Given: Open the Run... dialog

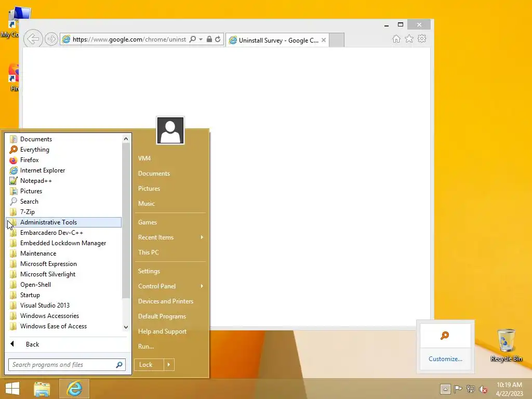Looking at the screenshot, I should [170, 347].
